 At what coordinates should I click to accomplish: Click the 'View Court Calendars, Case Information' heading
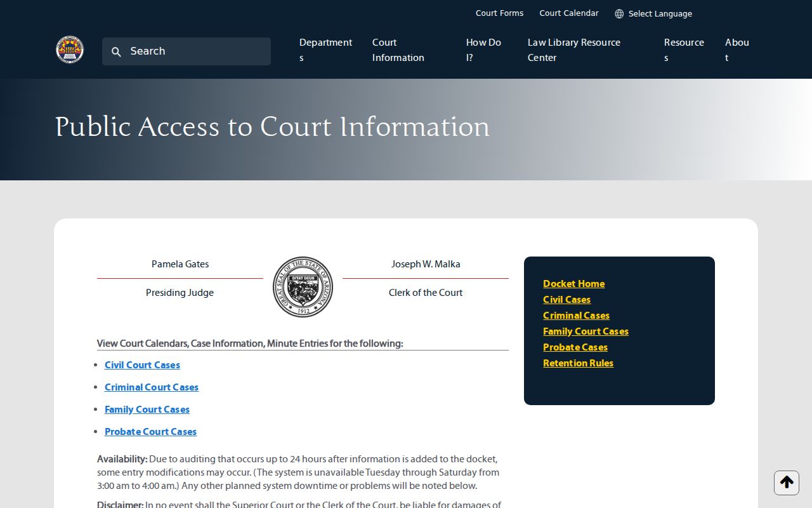250,344
